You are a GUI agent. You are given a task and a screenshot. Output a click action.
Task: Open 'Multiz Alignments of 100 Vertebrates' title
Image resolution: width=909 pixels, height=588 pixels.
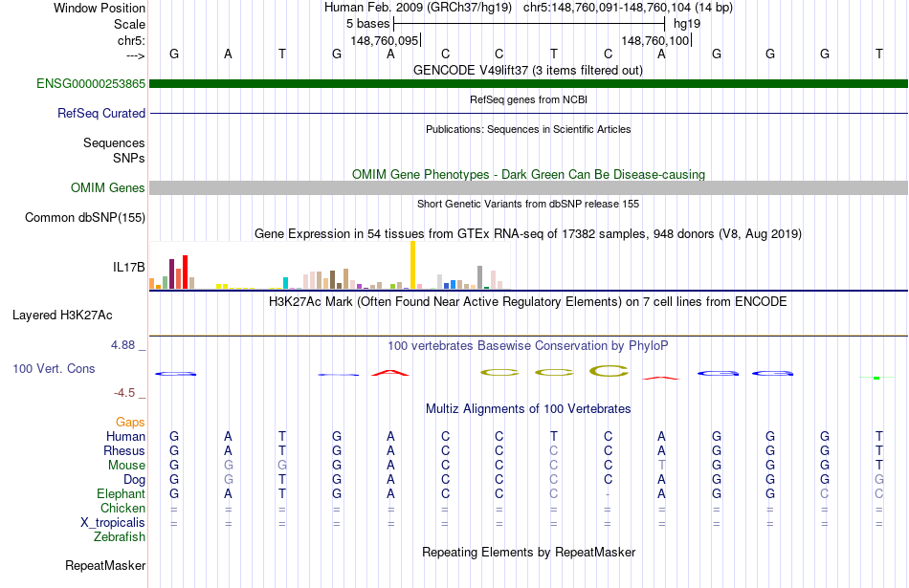pos(528,409)
